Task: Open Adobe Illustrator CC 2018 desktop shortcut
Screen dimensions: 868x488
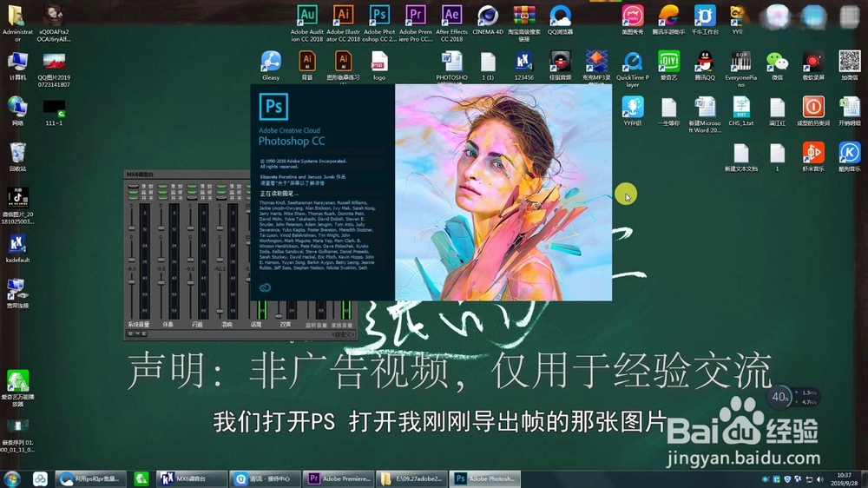Action: pyautogui.click(x=343, y=23)
